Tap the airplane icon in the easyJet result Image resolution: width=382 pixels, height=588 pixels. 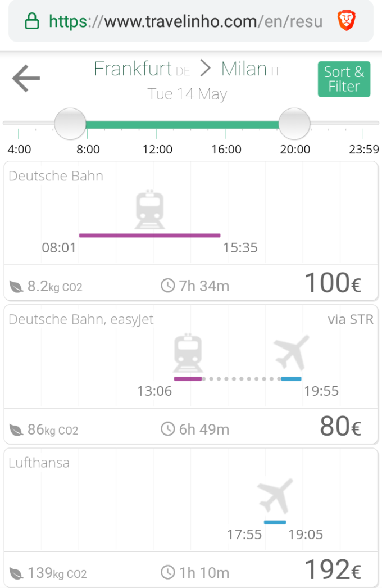pyautogui.click(x=292, y=353)
